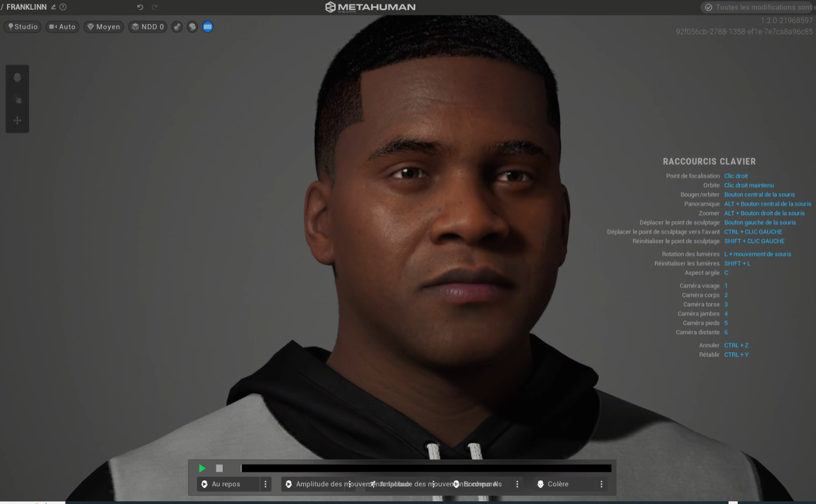
Task: Click the 'Toutes les modifications sont' save status
Action: pyautogui.click(x=759, y=7)
